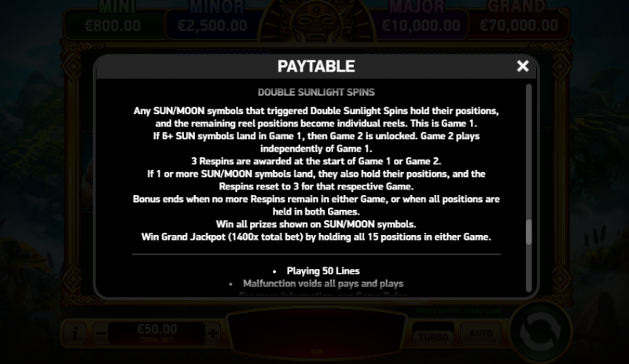
Task: Close the Paytable popup with the X
Action: [x=523, y=66]
